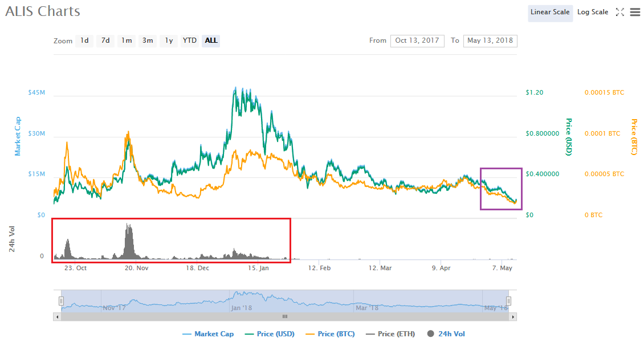Click the fullscreen expand icon

(x=621, y=12)
